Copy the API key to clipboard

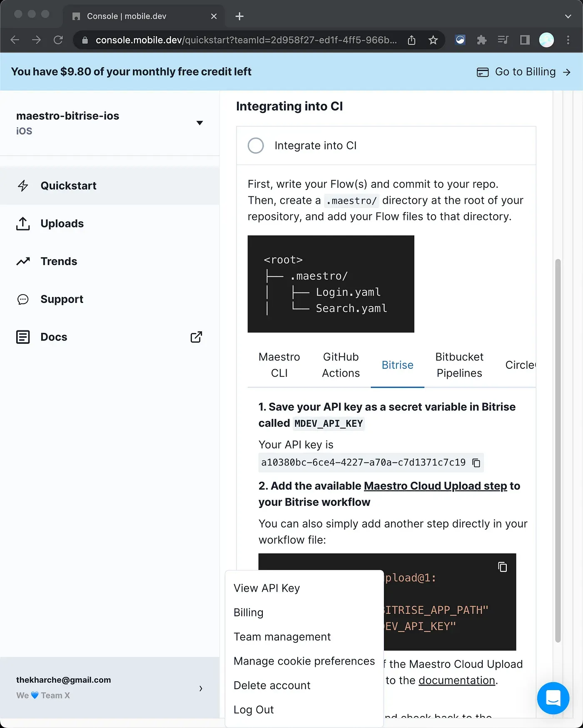click(476, 463)
